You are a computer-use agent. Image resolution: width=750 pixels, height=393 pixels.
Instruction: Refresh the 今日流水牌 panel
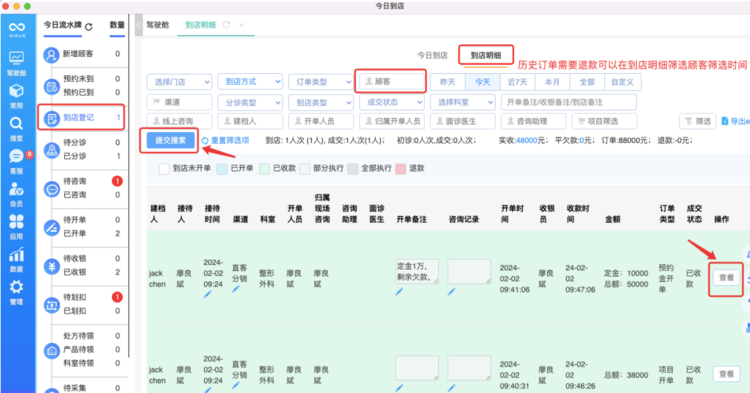(89, 27)
